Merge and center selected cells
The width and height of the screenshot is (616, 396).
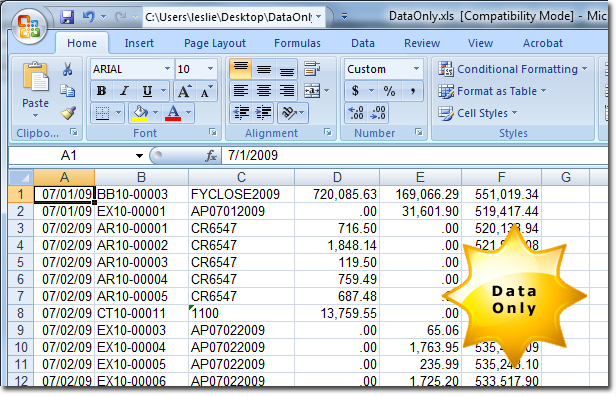(312, 91)
